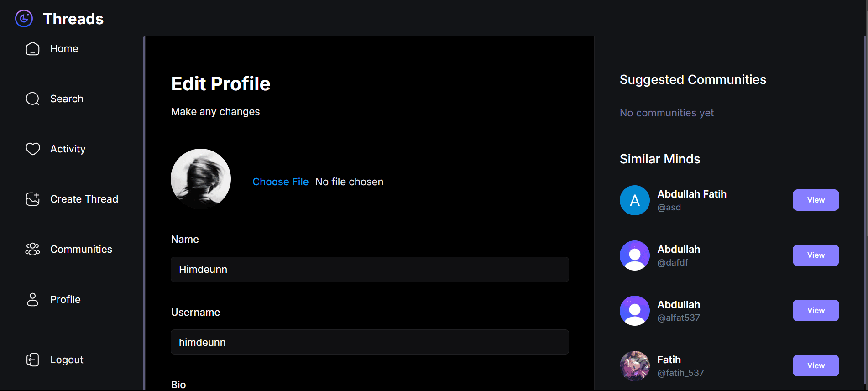
Task: Click the Profile person icon
Action: tap(32, 299)
